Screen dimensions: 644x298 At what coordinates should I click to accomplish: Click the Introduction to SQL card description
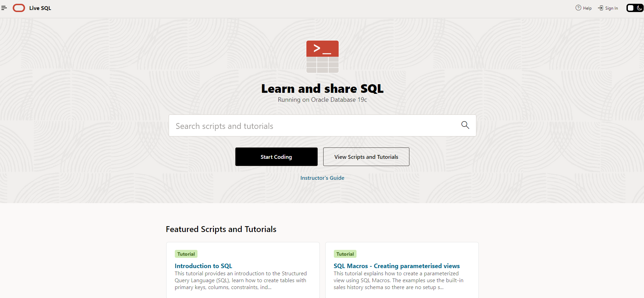click(241, 280)
